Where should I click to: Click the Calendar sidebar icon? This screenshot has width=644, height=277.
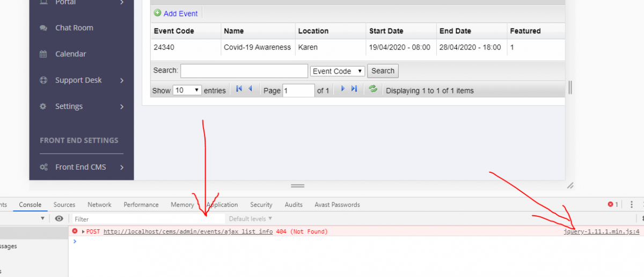click(43, 54)
